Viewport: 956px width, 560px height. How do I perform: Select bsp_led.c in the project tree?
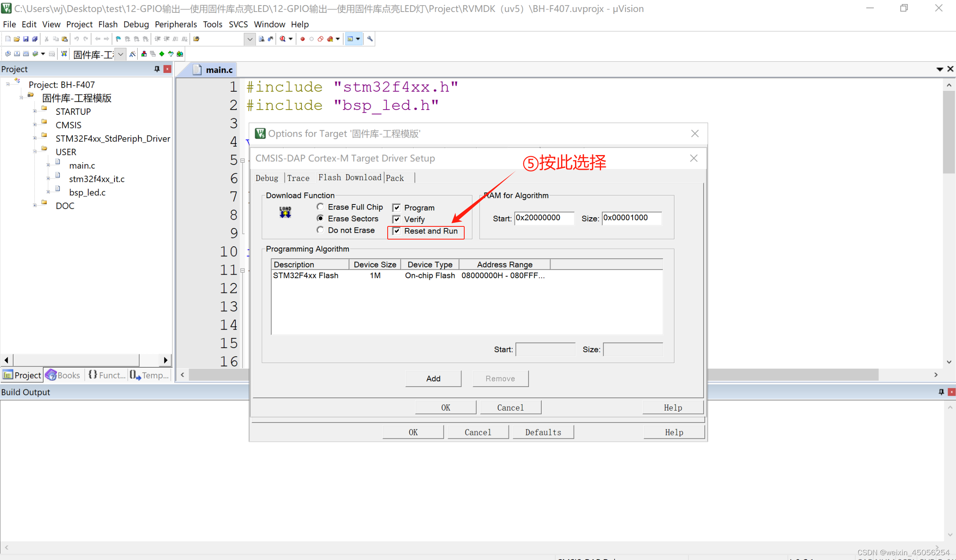click(x=87, y=193)
